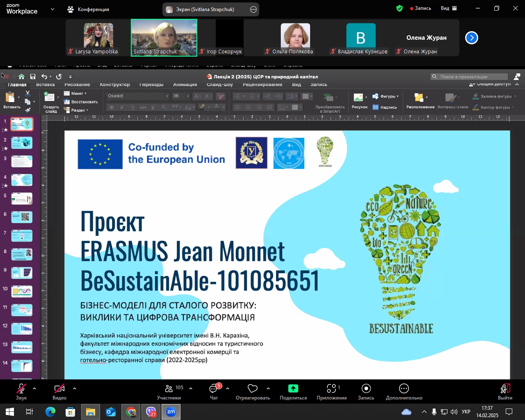Image resolution: width=525 pixels, height=420 pixels.
Task: Click the PowerPoint home icon in title bar
Action: [21, 76]
